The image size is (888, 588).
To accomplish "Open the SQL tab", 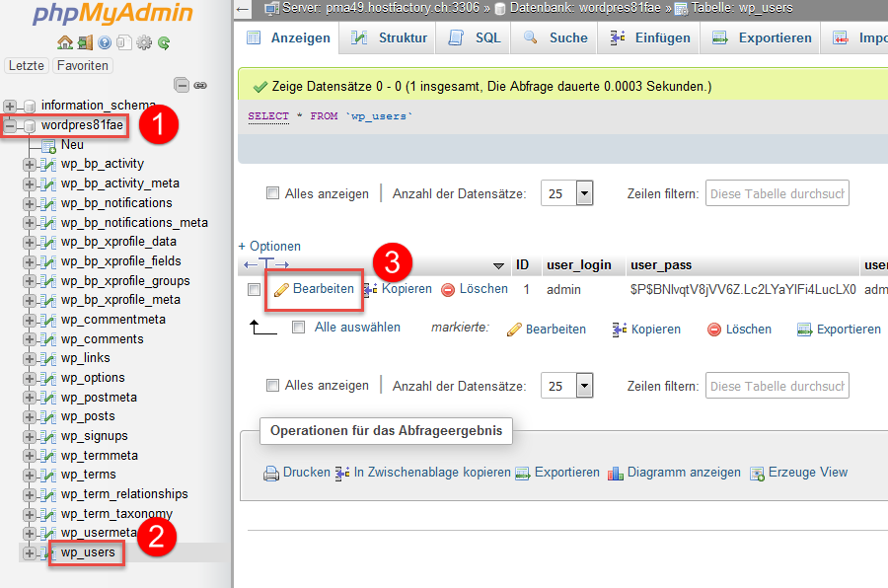I will tap(474, 37).
